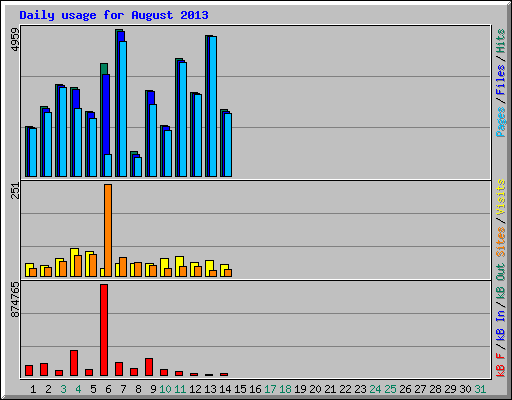Click the y-axis value 251
This screenshot has width=512, height=400.
click(x=15, y=191)
